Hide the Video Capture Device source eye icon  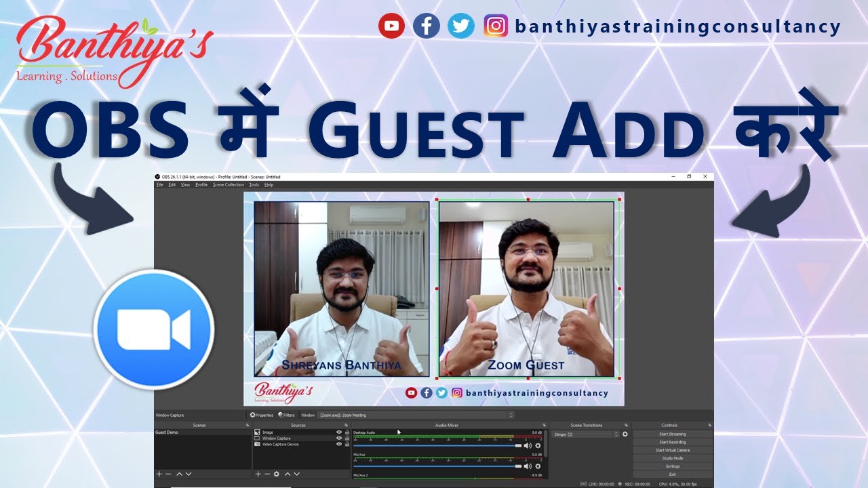[339, 444]
